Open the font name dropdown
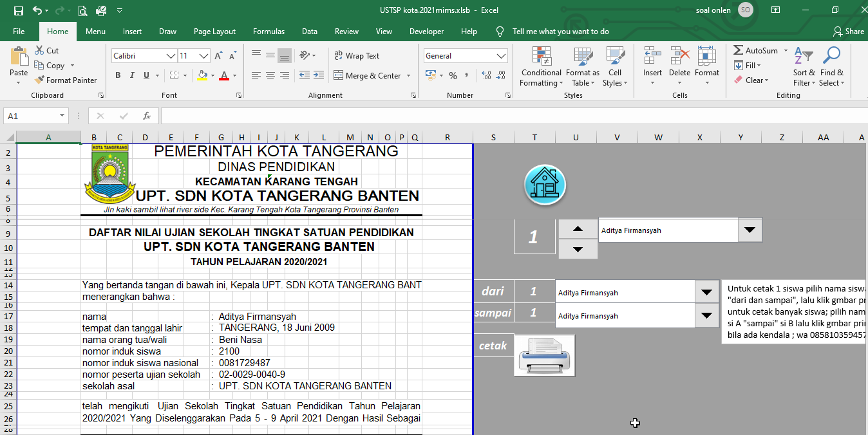 click(x=171, y=56)
